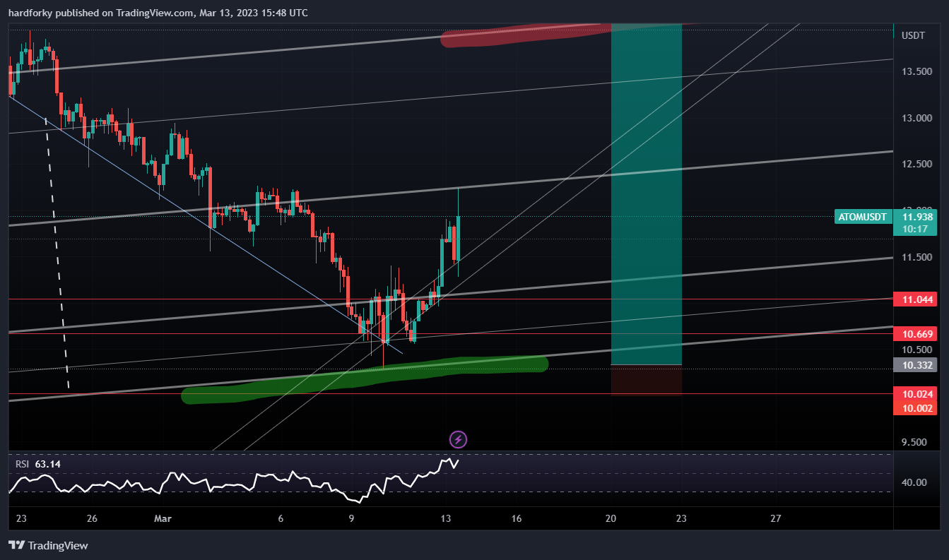
Task: Click the 11.044 red price label
Action: coord(916,299)
